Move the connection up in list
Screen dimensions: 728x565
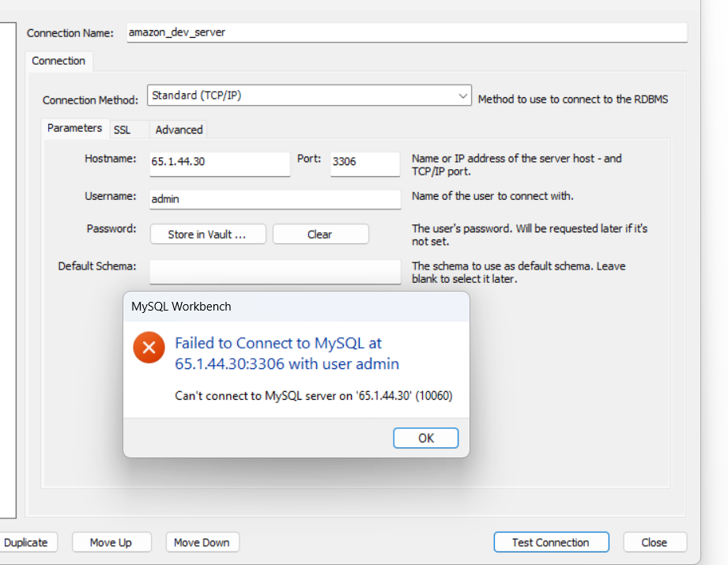tap(111, 543)
